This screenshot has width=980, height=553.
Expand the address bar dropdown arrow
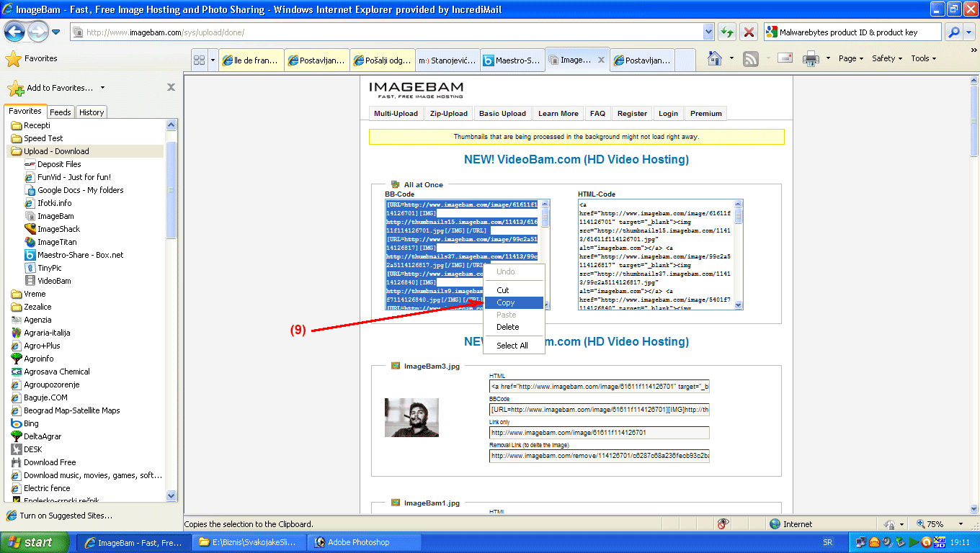point(708,32)
